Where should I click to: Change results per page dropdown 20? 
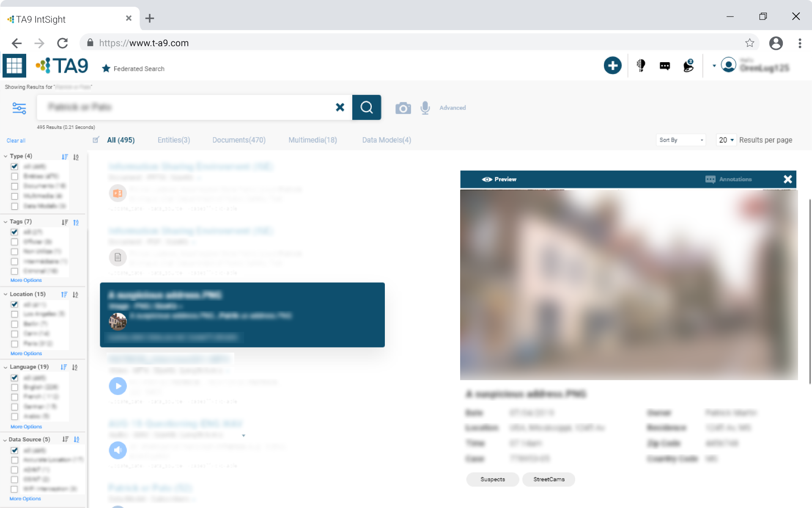[726, 140]
